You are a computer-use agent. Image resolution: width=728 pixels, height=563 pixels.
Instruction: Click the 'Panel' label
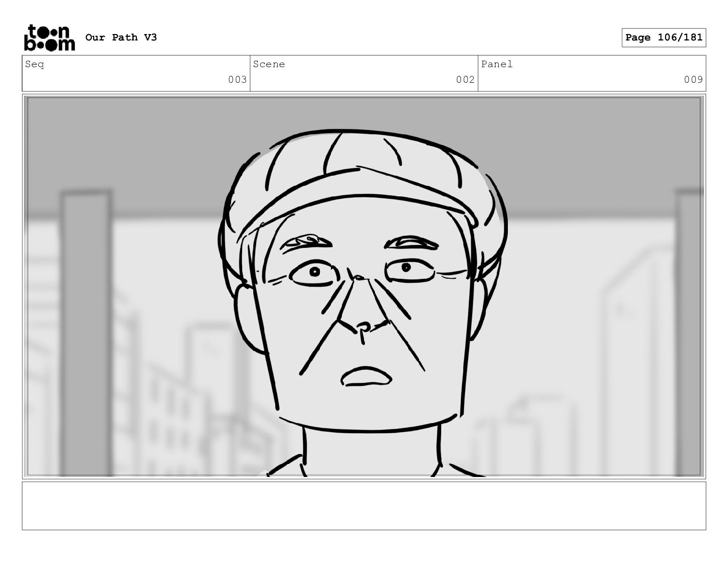[x=497, y=64]
